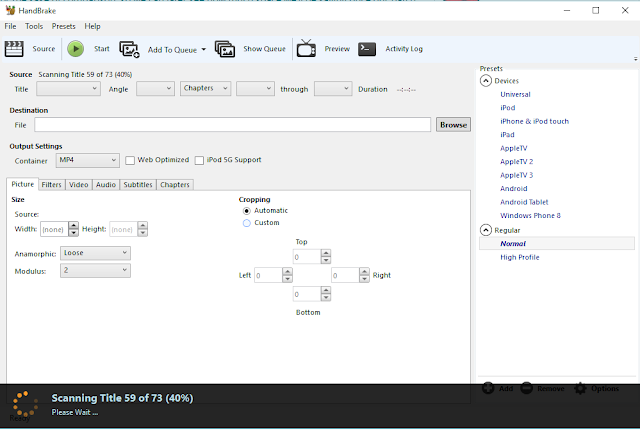Select the High Profile preset
The width and height of the screenshot is (640, 429).
[520, 257]
